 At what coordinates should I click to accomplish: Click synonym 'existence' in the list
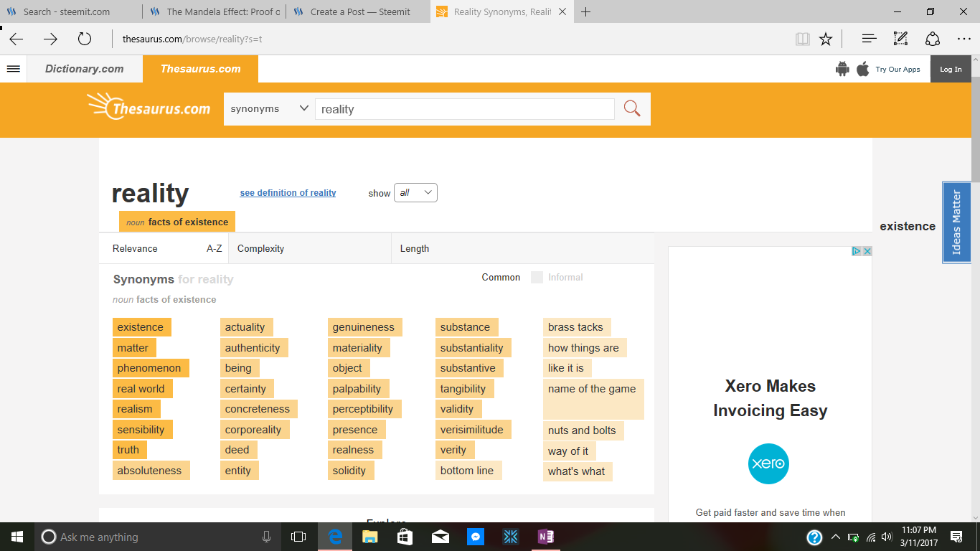(x=141, y=327)
